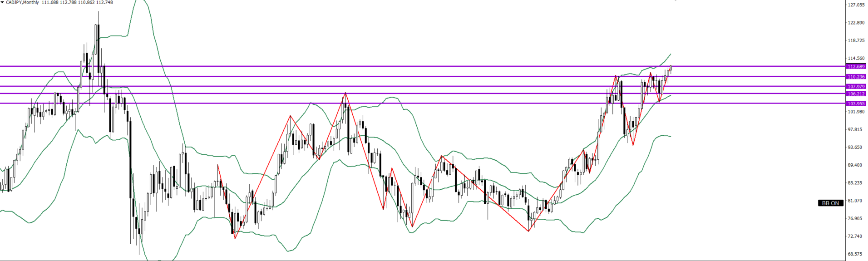Toggle the BB ON button
868x261 pixels.
point(831,203)
